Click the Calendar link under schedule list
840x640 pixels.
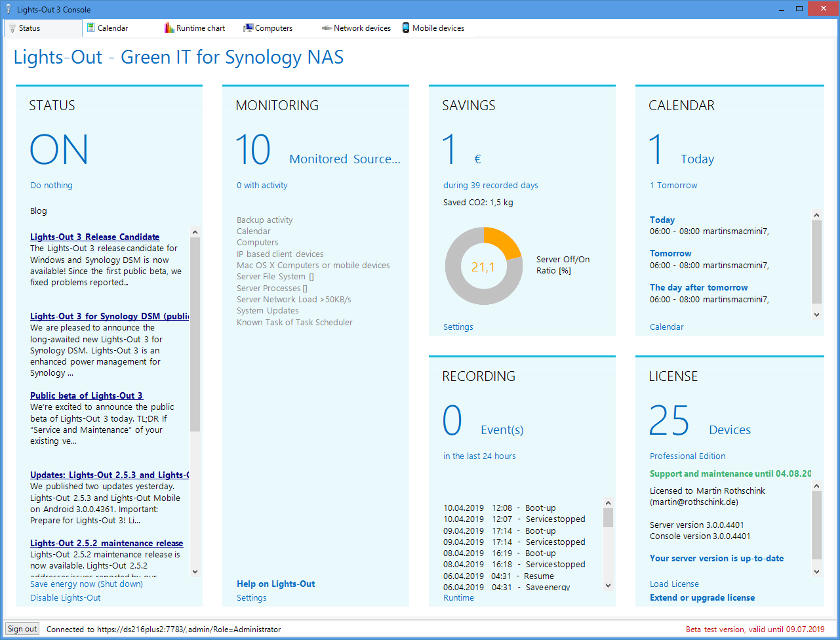pyautogui.click(x=667, y=327)
